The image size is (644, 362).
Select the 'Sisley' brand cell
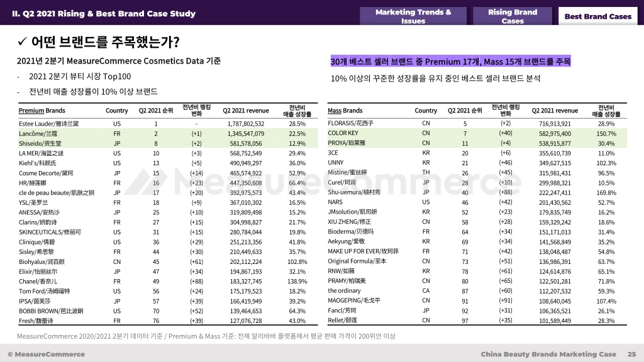tap(36, 251)
